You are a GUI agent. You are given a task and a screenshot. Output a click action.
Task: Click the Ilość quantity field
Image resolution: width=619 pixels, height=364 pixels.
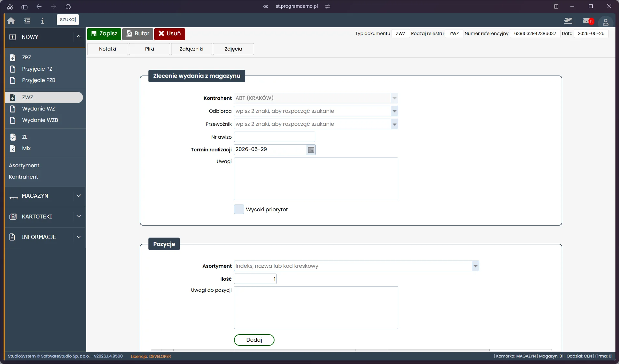255,279
